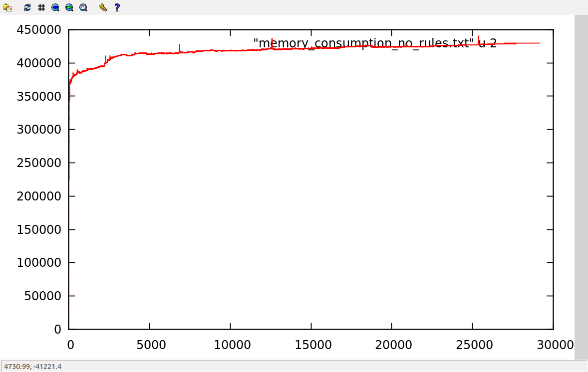Viewport: 588px width, 372px height.
Task: Autoscale the plot axes
Action: [83, 7]
